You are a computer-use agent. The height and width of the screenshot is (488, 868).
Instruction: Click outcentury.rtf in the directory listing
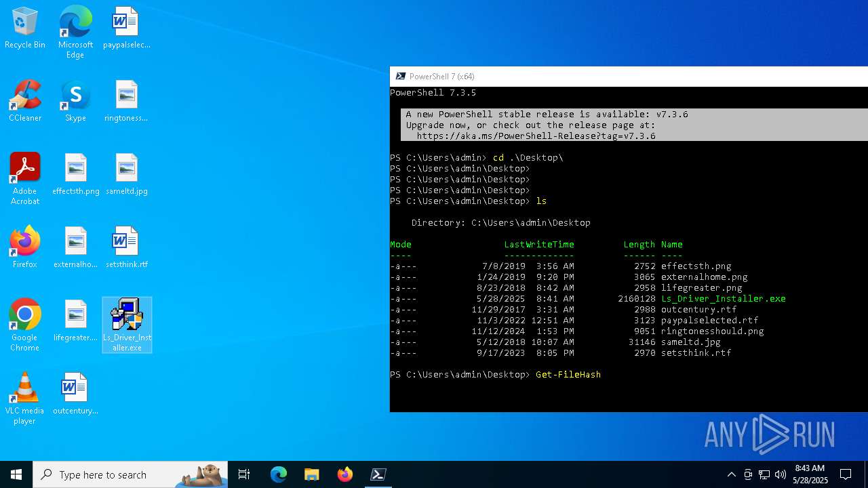[x=699, y=310]
